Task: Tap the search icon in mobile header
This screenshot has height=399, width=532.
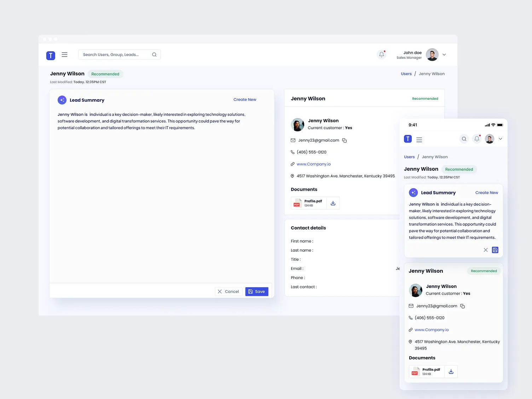Action: tap(464, 139)
